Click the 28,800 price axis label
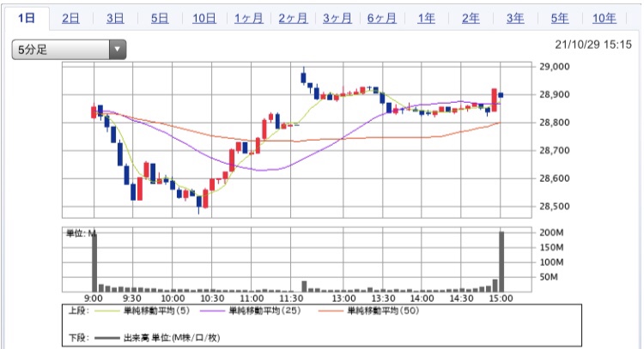The width and height of the screenshot is (644, 349). point(555,123)
